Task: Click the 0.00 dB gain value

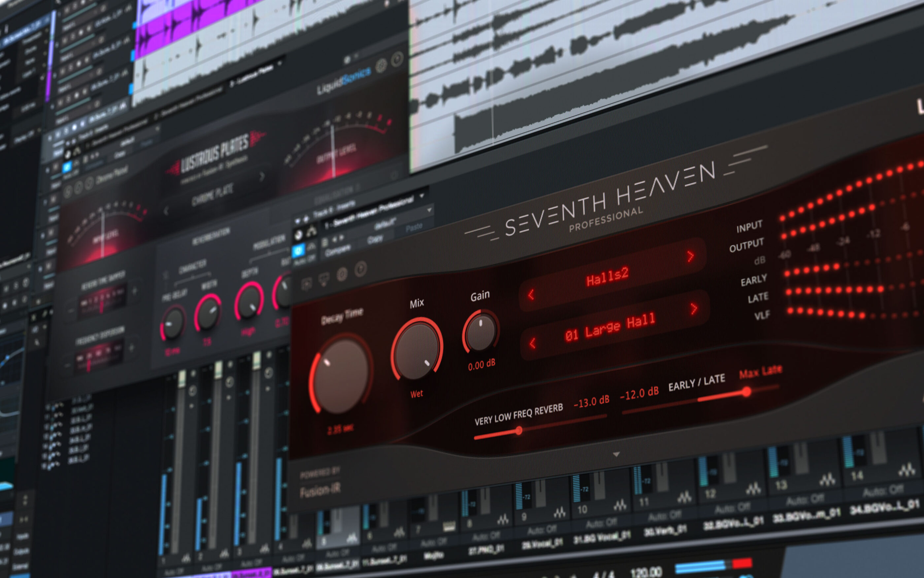Action: [481, 365]
